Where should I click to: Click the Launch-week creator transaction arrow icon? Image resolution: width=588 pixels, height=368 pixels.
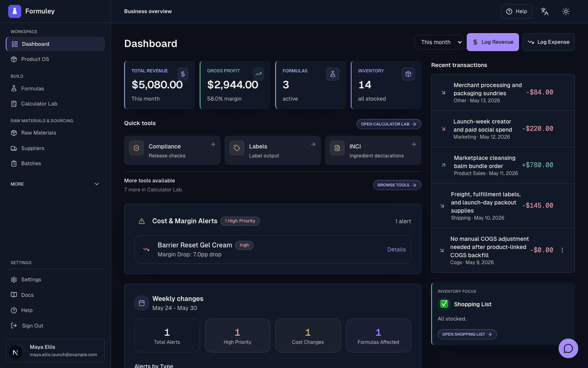pos(443,129)
